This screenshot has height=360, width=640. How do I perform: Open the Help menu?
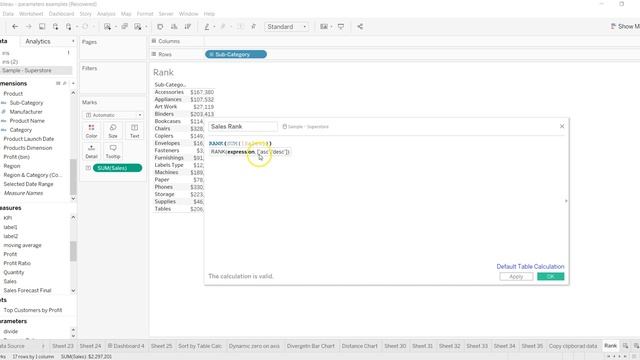[x=209, y=14]
